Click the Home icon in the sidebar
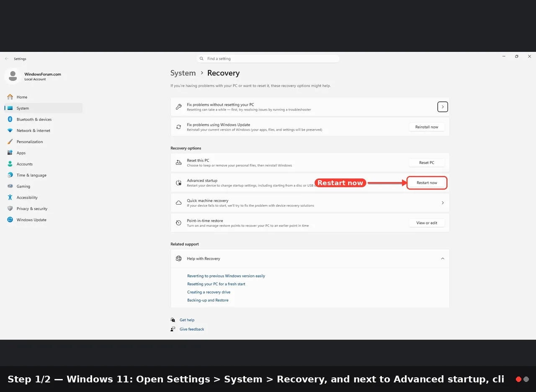536x392 pixels. 10,97
